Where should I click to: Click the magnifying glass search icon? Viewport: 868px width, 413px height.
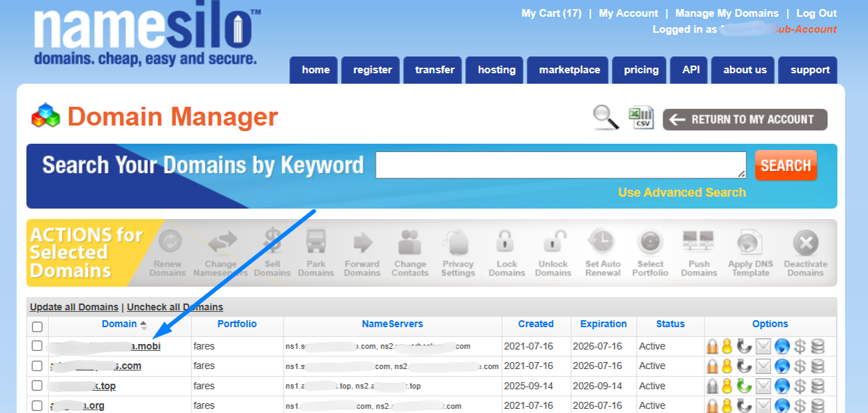pyautogui.click(x=605, y=118)
